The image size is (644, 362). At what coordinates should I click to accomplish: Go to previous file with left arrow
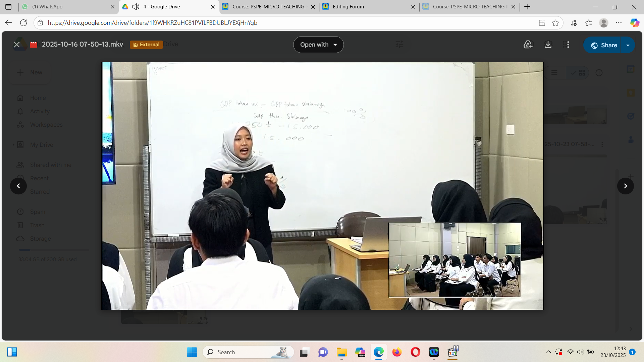[x=18, y=186]
